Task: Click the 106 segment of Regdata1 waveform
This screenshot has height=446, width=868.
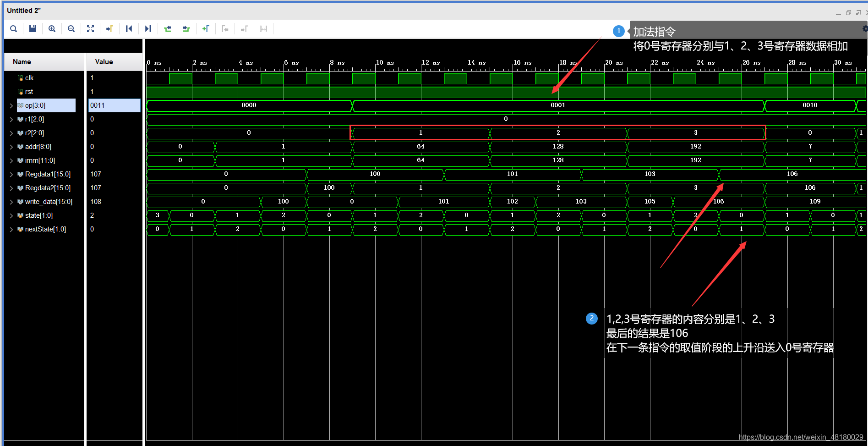Action: (792, 174)
